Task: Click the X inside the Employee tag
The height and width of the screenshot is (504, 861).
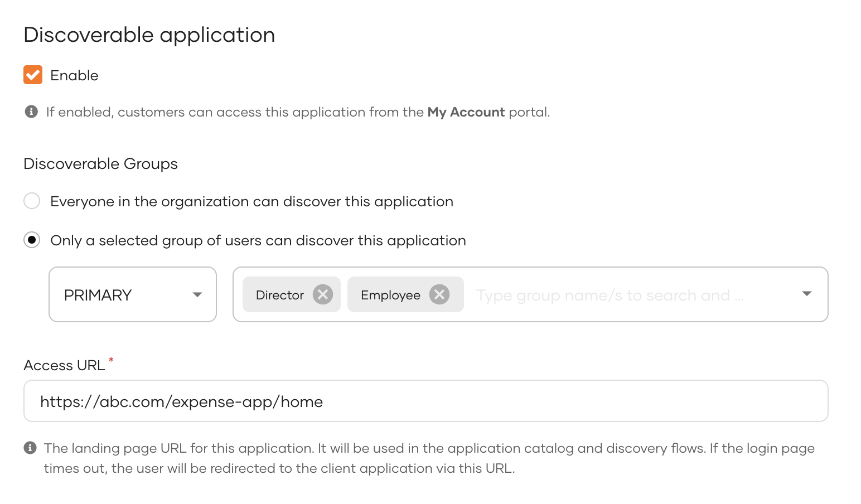Action: 439,294
